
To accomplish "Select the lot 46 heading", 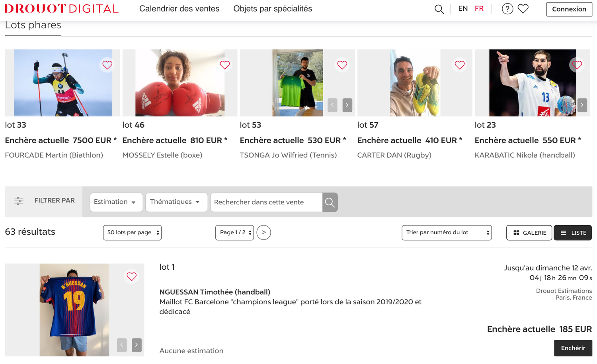I will [133, 125].
